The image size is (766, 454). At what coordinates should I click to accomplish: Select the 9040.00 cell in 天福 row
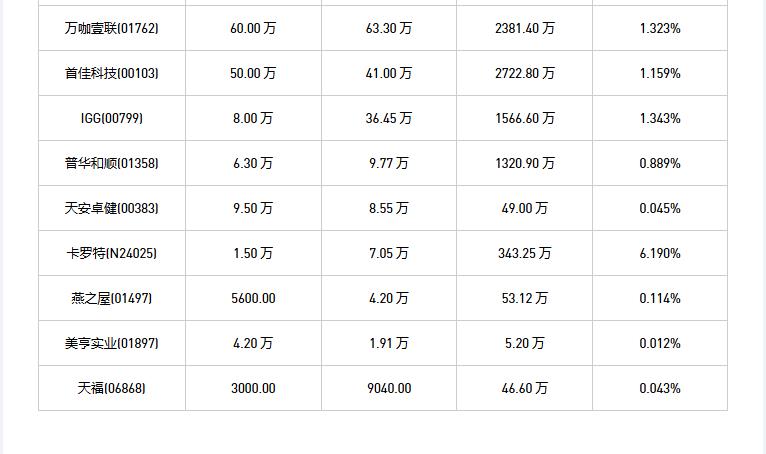tap(388, 388)
